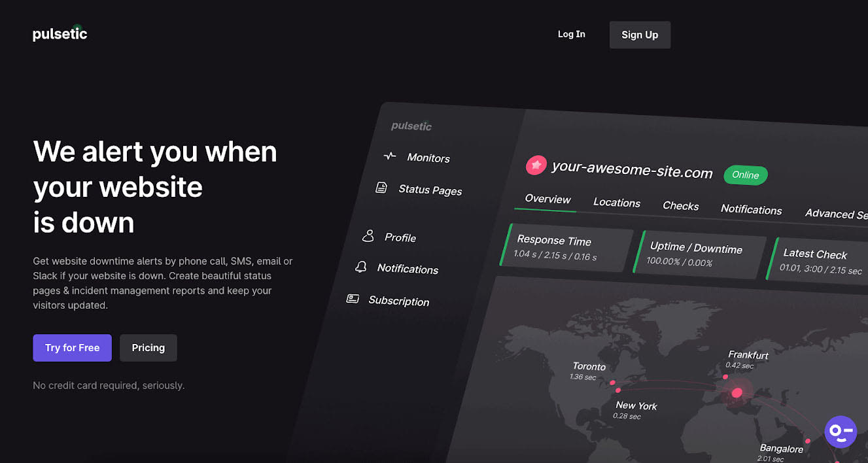This screenshot has height=463, width=868.
Task: Click the New York map location dot
Action: (x=618, y=390)
